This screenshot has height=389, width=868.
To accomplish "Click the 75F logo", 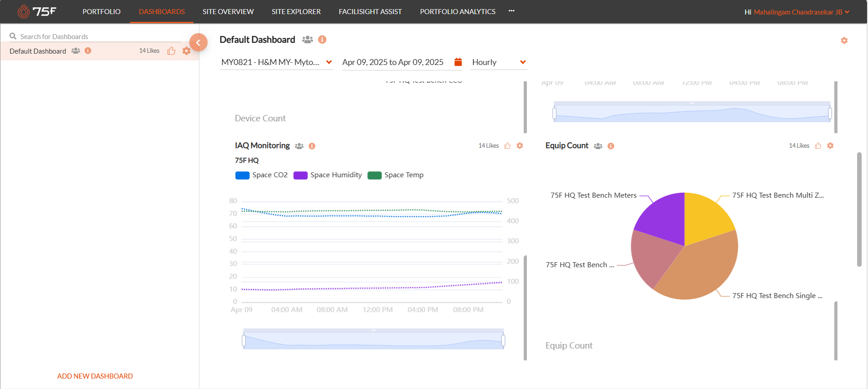I will (37, 11).
